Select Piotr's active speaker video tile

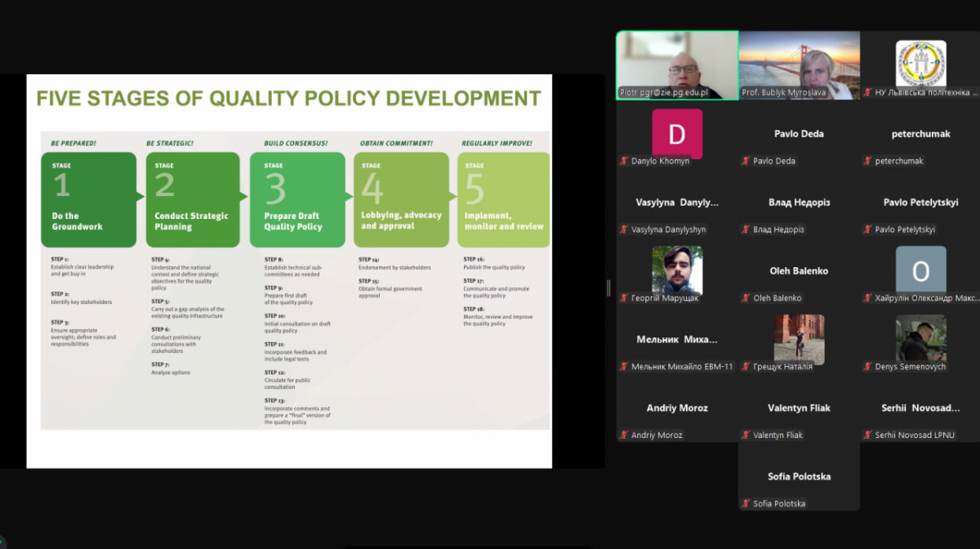coord(677,65)
